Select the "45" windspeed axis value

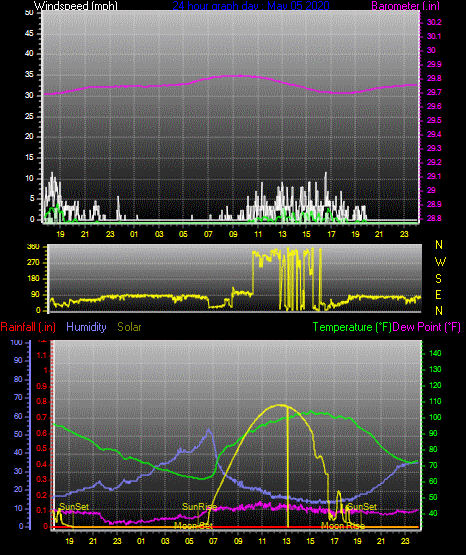click(x=29, y=34)
